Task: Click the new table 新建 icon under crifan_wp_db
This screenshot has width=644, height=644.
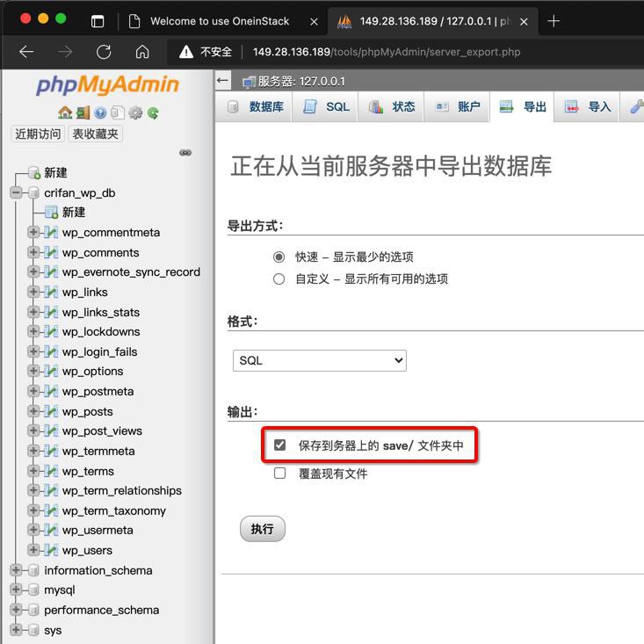Action: [x=51, y=213]
